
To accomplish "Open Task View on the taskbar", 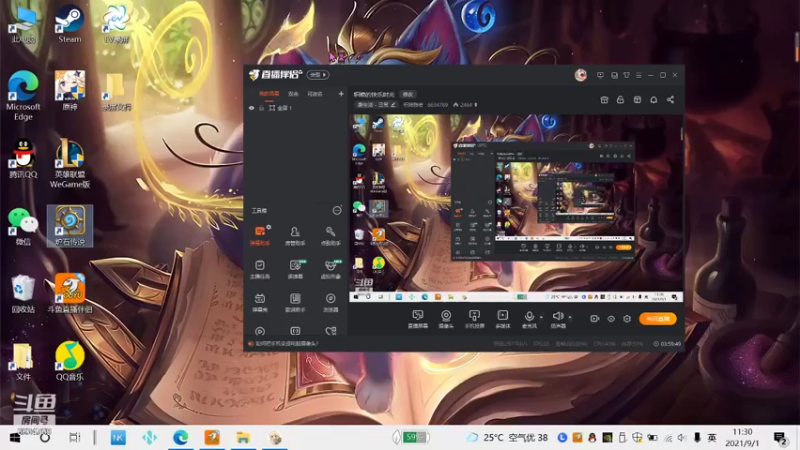I will [74, 438].
